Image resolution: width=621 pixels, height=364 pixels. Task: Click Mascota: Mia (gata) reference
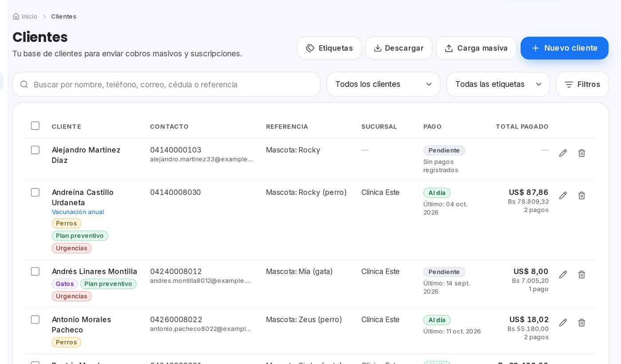(299, 271)
